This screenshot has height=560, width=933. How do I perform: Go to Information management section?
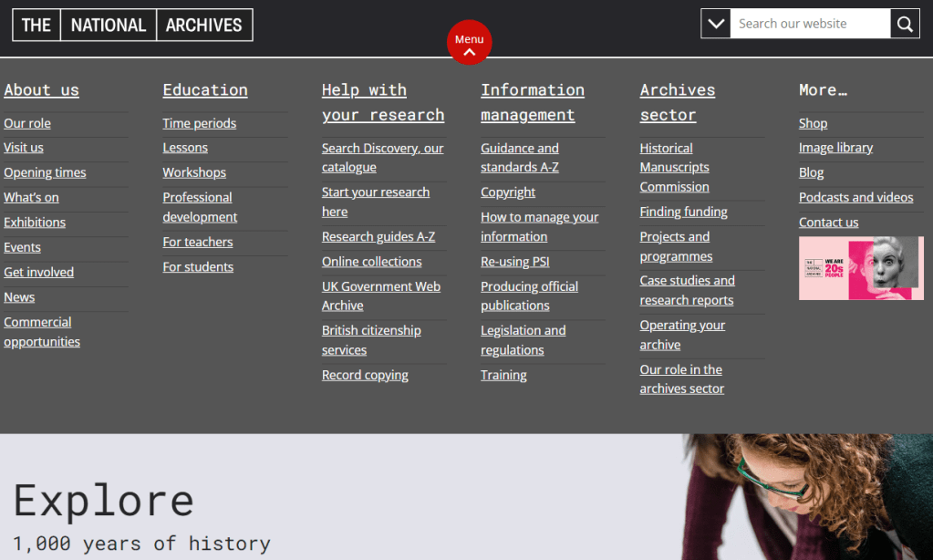click(532, 102)
